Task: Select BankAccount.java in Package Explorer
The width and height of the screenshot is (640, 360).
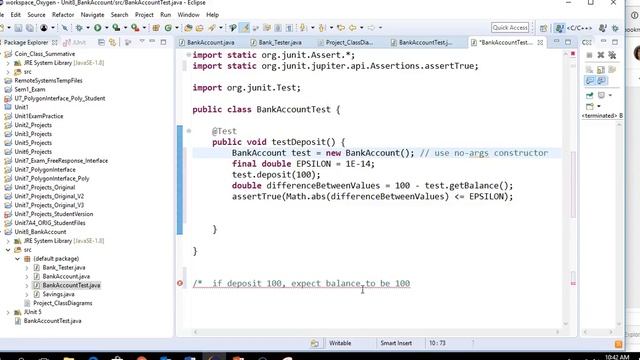Action: (x=66, y=277)
